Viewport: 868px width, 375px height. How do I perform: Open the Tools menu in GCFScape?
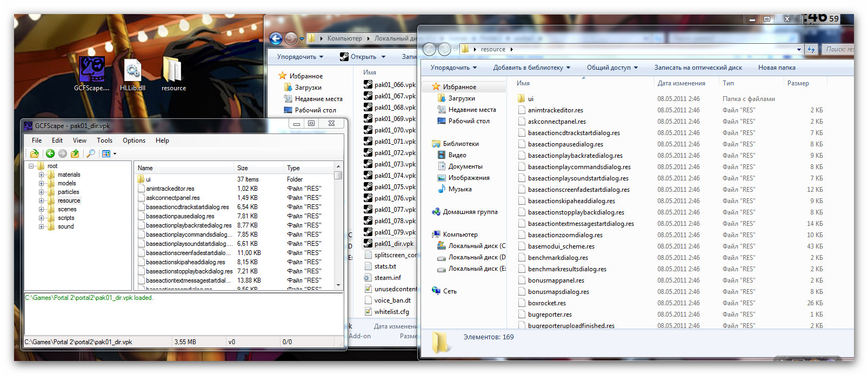tap(105, 140)
